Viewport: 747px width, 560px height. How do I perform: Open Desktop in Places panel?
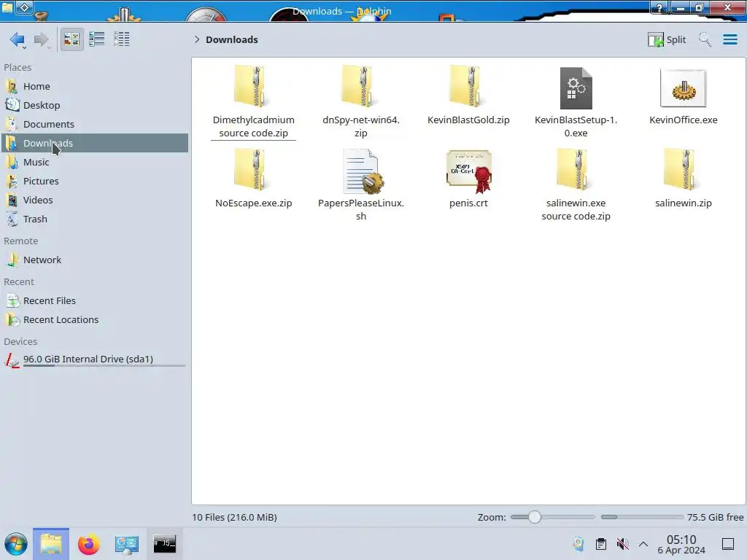[94, 105]
